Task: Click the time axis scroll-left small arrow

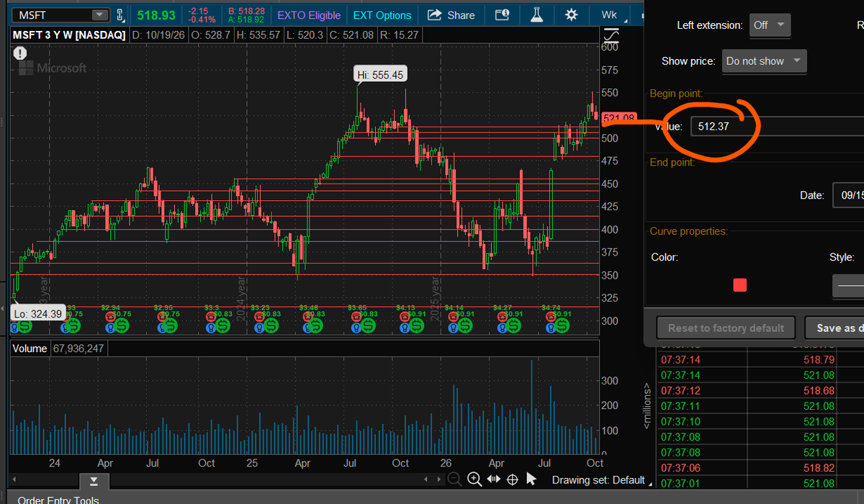Action: [427, 479]
